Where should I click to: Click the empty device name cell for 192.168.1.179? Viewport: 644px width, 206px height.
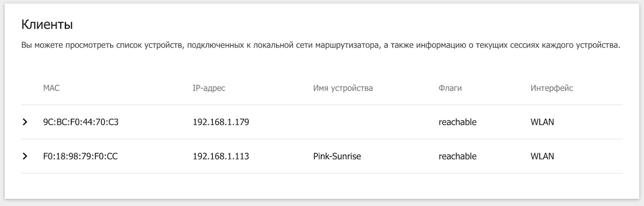pos(362,122)
